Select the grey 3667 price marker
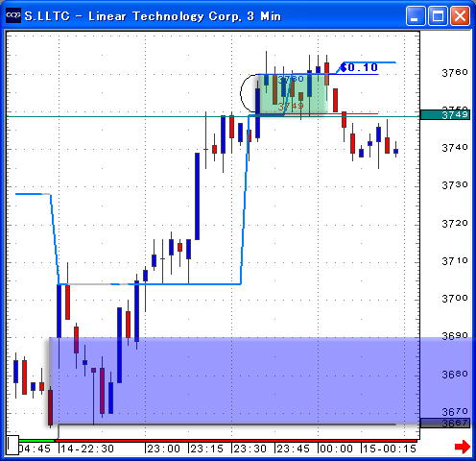Screen dimensions: 476x461 [445, 423]
